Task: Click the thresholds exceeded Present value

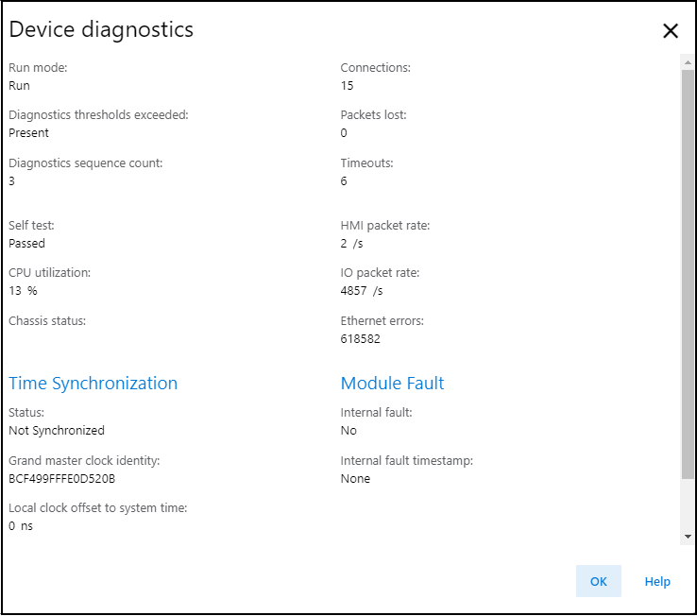Action: 28,133
